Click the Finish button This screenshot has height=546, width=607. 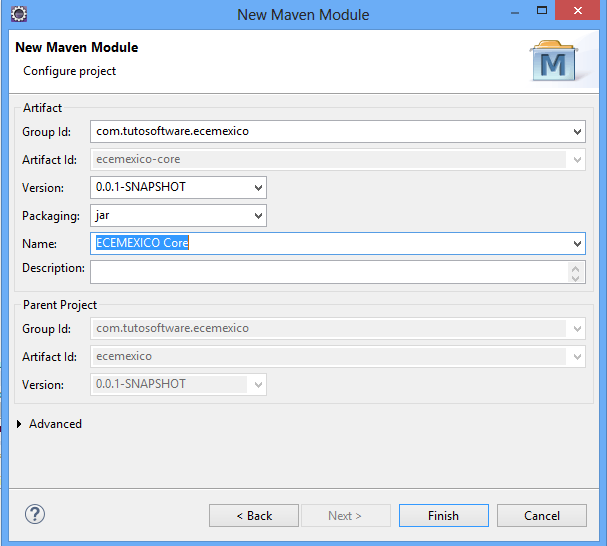(444, 515)
